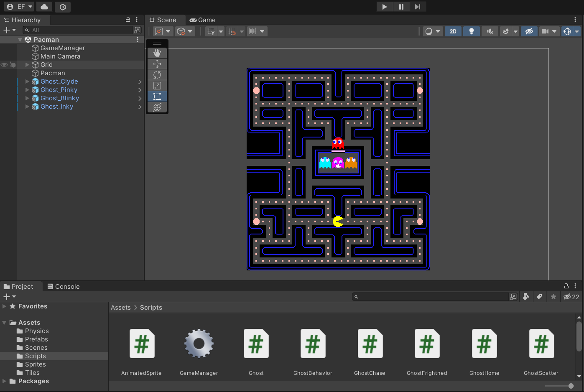
Task: Open Hierarchy create (+) dropdown
Action: pos(9,30)
